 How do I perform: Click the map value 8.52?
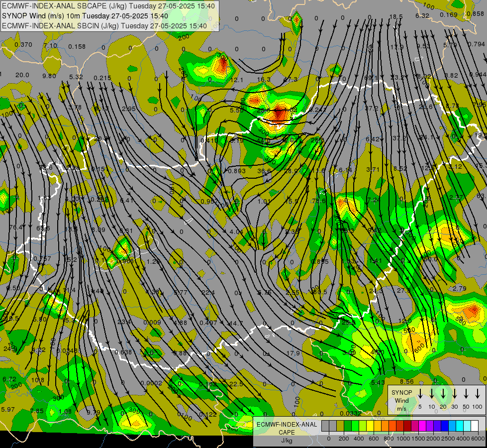400,169
